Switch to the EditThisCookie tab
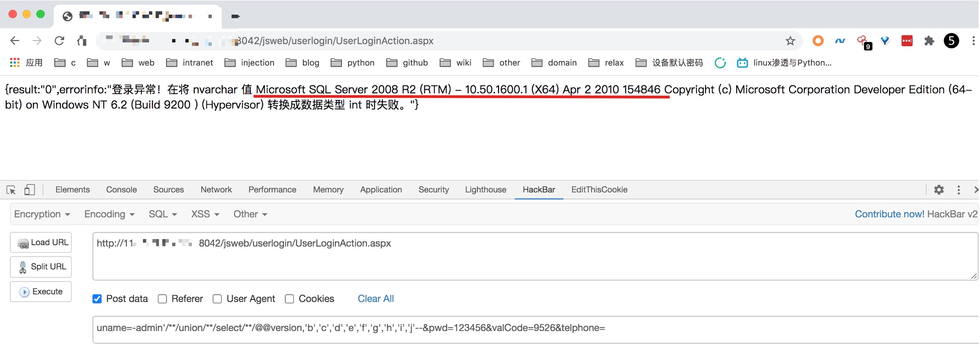Viewport: 980px width, 347px height. (x=599, y=190)
